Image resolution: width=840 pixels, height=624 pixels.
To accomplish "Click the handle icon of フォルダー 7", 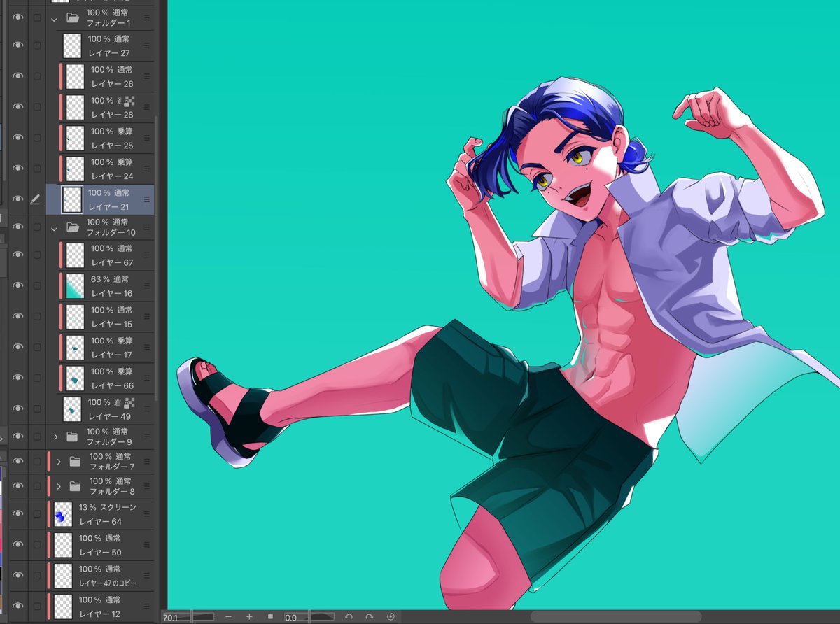I will (x=147, y=462).
